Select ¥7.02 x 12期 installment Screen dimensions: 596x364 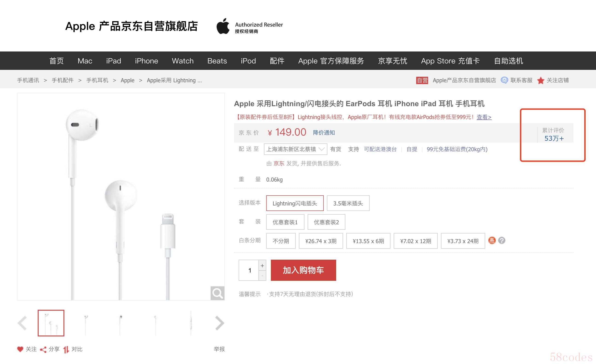coord(415,241)
